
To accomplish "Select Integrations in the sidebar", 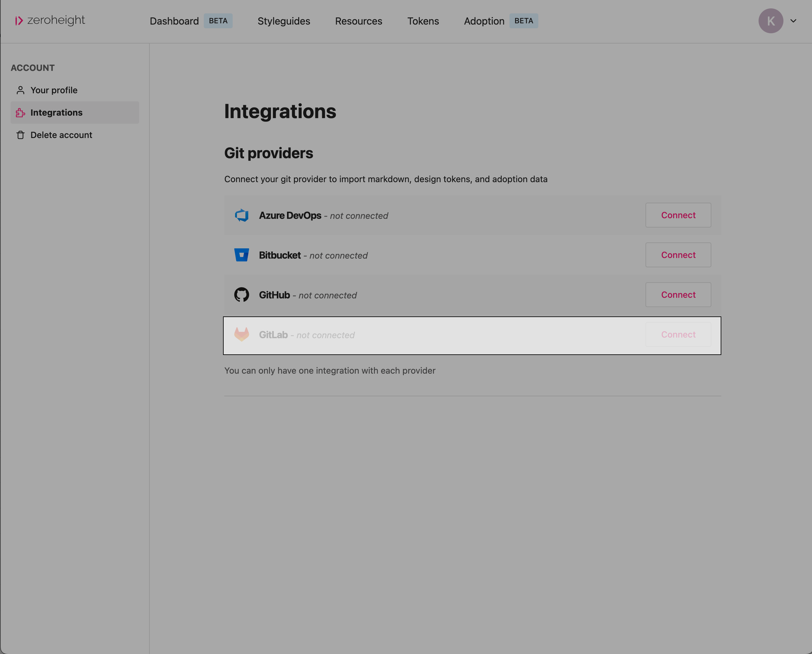I will click(x=75, y=112).
